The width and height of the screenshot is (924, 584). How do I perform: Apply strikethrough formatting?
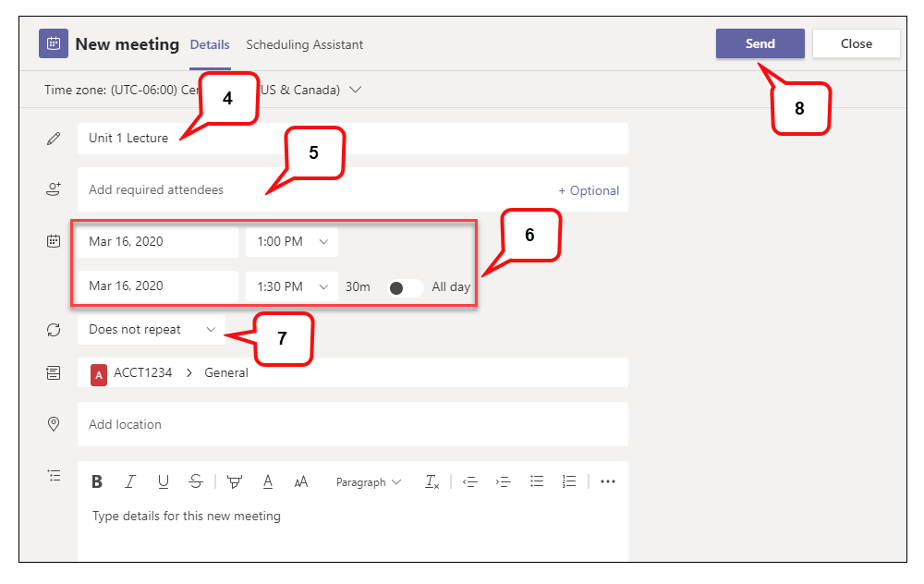[196, 481]
